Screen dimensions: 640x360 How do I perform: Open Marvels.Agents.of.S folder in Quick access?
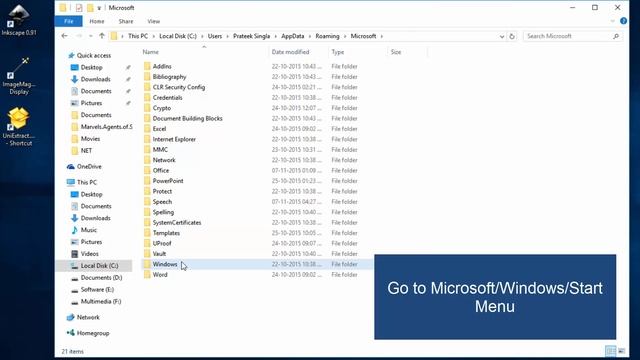point(102,127)
